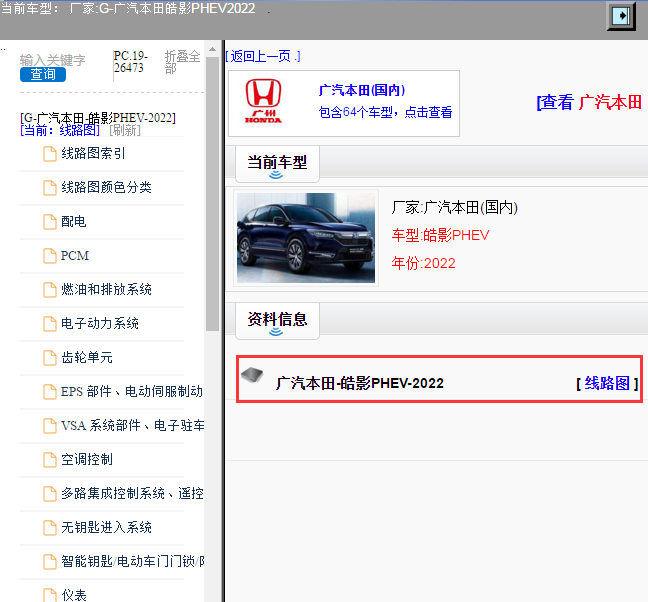Screen dimensions: 648x602
Task: Click the [线路图] link in resource row
Action: point(607,383)
